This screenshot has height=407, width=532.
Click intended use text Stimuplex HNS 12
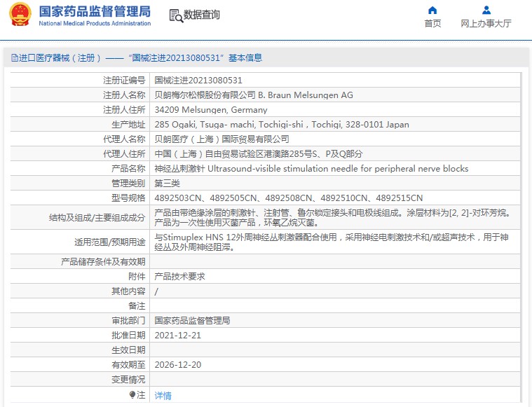click(x=331, y=242)
